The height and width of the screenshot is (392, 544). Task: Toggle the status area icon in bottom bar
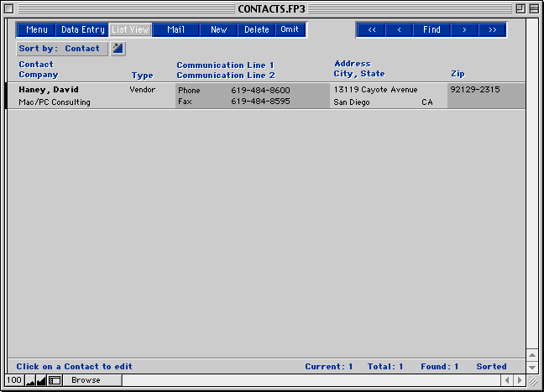click(55, 380)
